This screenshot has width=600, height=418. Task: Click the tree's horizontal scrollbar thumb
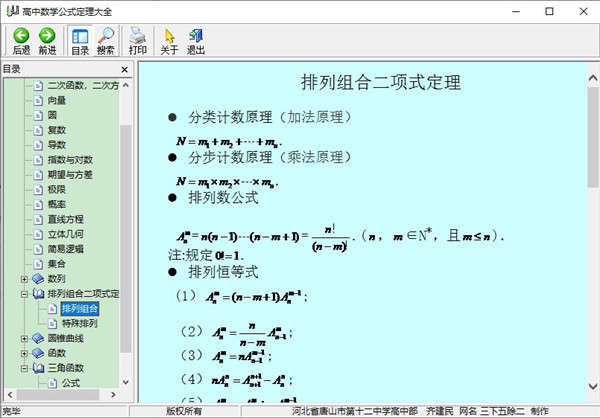58,395
